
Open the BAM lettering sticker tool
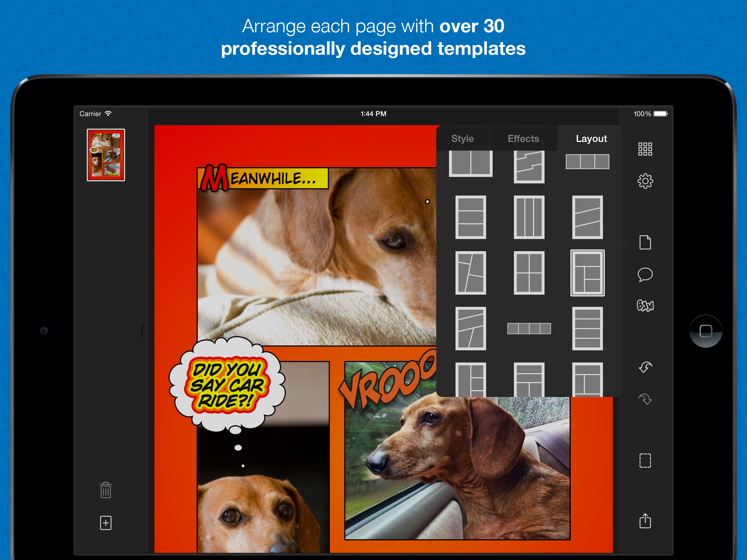pos(645,305)
